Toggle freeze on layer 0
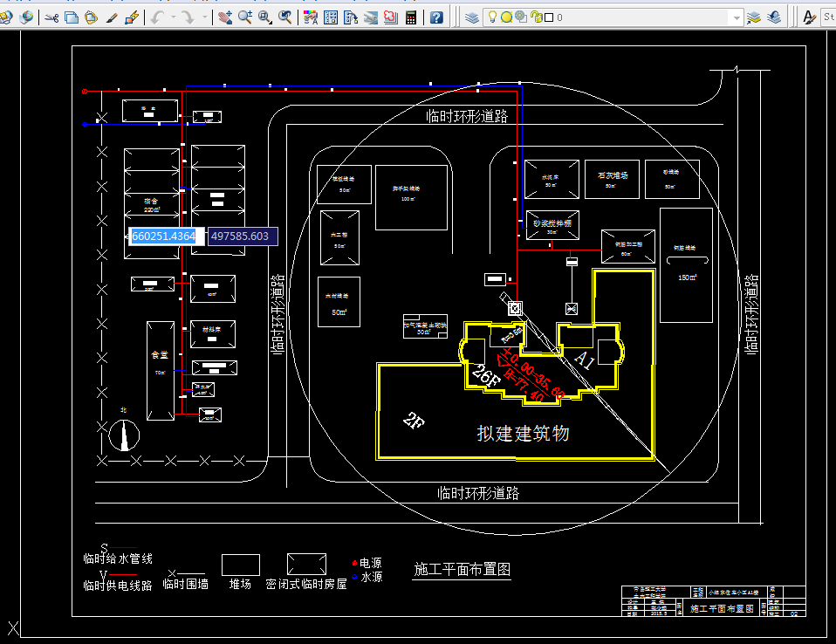This screenshot has height=644, width=836. coord(507,16)
